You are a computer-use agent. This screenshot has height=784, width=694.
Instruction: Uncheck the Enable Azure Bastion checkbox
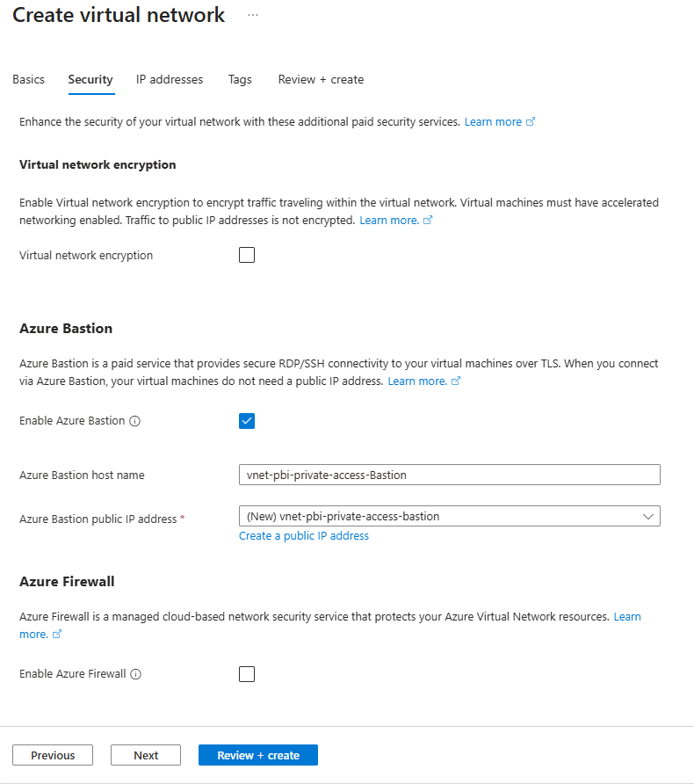247,421
